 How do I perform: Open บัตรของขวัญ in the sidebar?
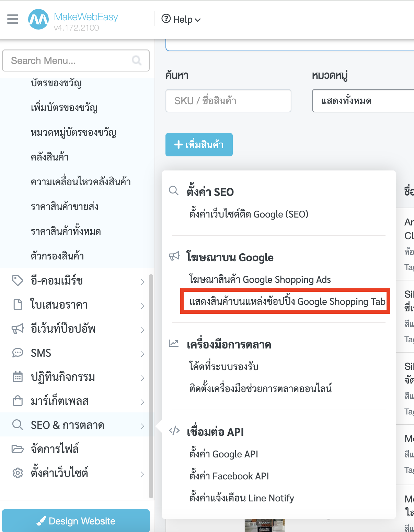point(56,83)
